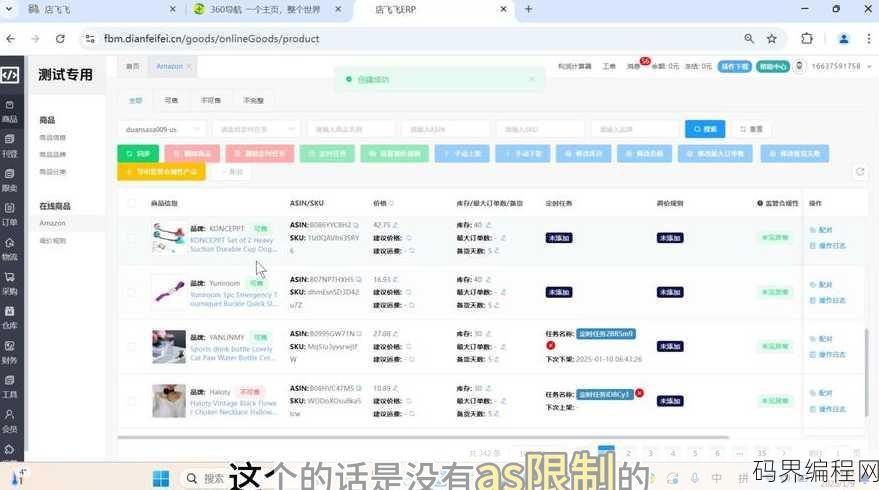
Task: Click the blue 操作下载 pill button
Action: point(734,66)
